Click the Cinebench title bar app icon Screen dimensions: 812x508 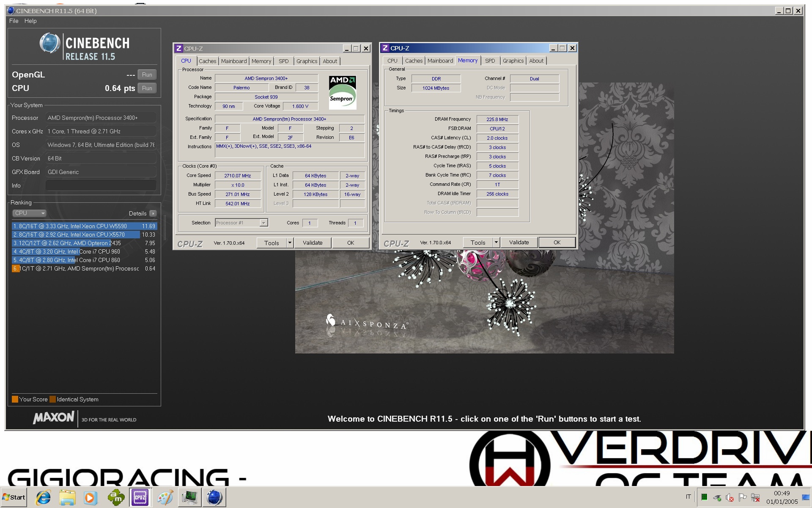click(x=11, y=11)
